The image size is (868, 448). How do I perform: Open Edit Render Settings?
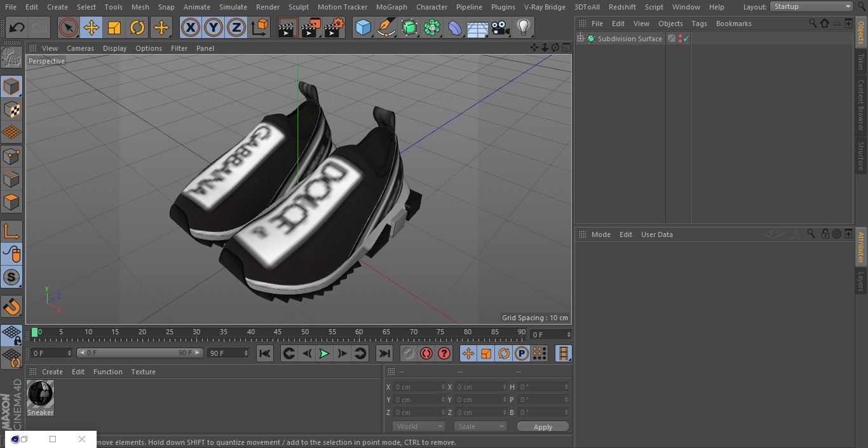click(x=334, y=27)
